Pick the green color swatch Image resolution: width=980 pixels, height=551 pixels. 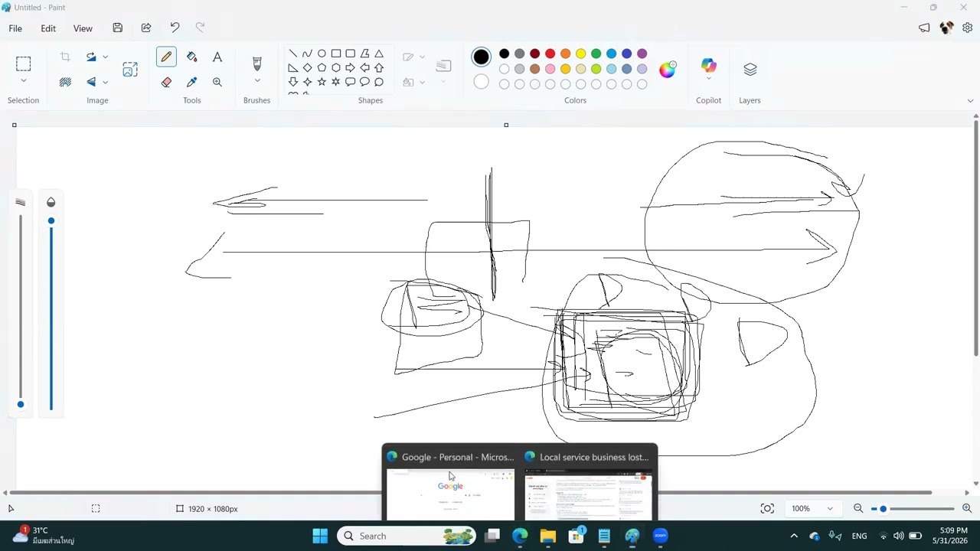(596, 54)
